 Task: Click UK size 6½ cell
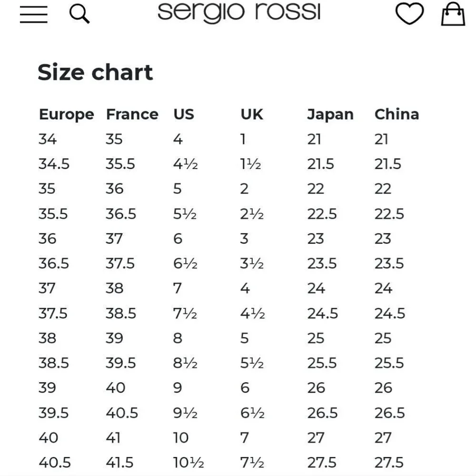[252, 413]
